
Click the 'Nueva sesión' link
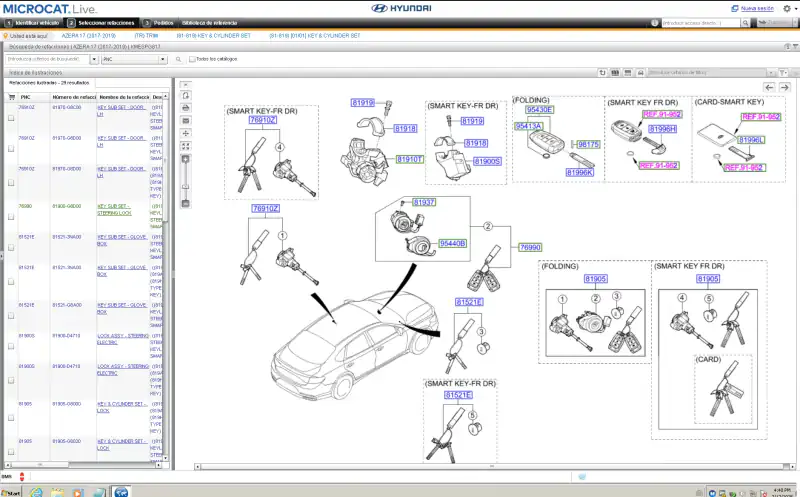tap(759, 7)
